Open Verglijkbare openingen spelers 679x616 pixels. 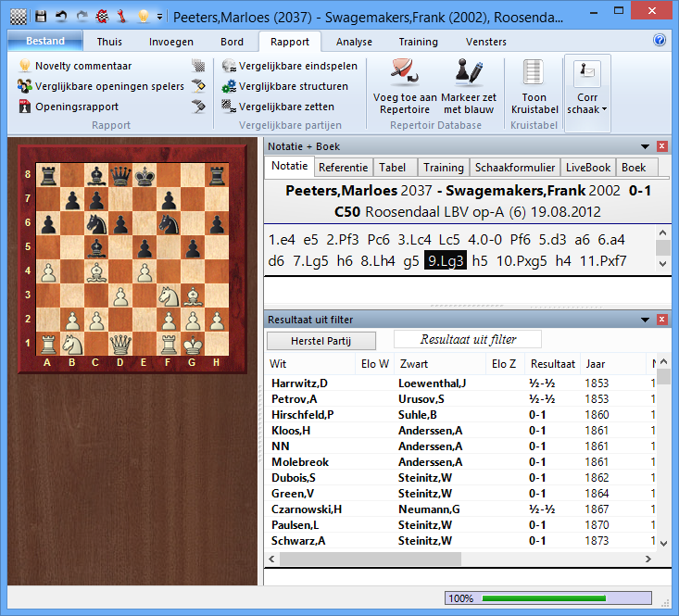[x=100, y=86]
